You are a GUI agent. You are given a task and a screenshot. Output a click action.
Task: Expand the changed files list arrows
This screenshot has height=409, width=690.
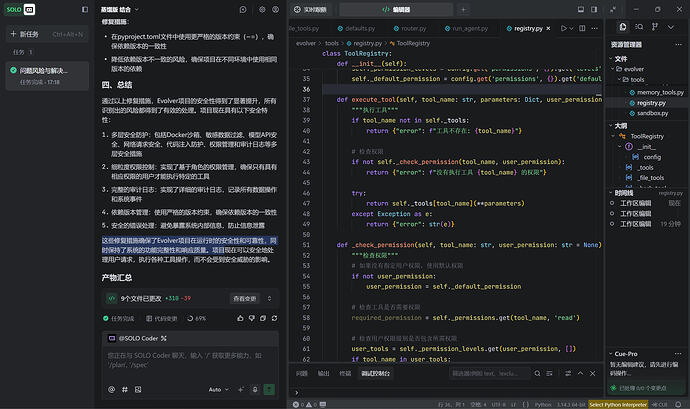(x=269, y=298)
